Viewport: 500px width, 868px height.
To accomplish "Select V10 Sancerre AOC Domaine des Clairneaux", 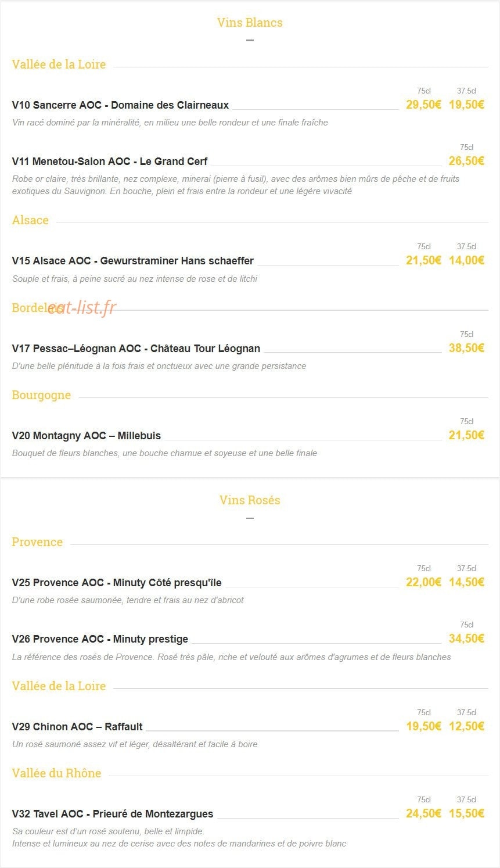I will [x=120, y=105].
